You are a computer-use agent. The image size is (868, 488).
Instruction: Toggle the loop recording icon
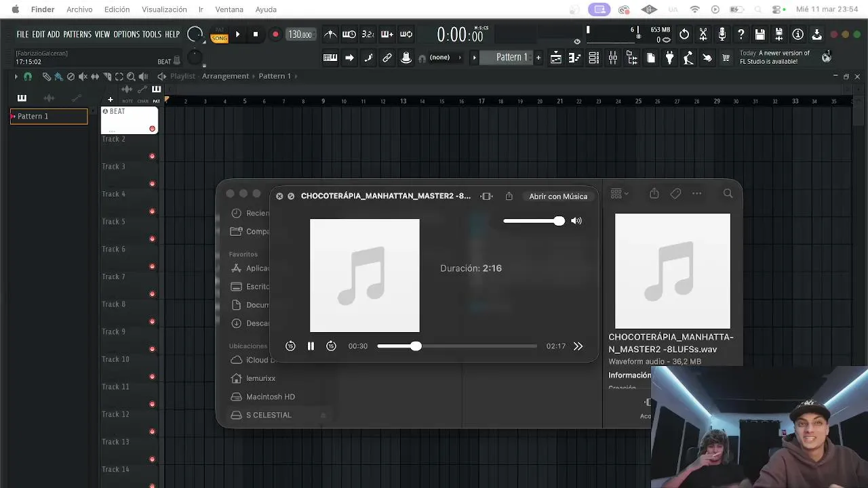tap(406, 35)
